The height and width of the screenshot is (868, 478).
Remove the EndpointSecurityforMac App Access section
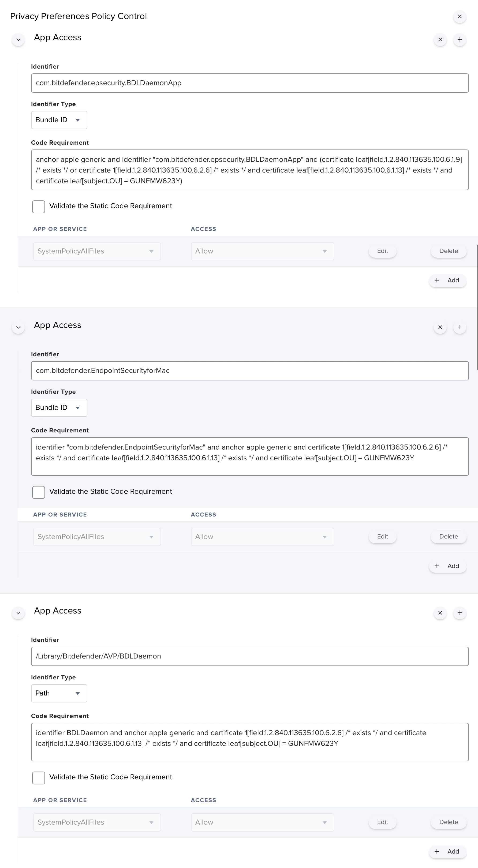click(x=440, y=327)
